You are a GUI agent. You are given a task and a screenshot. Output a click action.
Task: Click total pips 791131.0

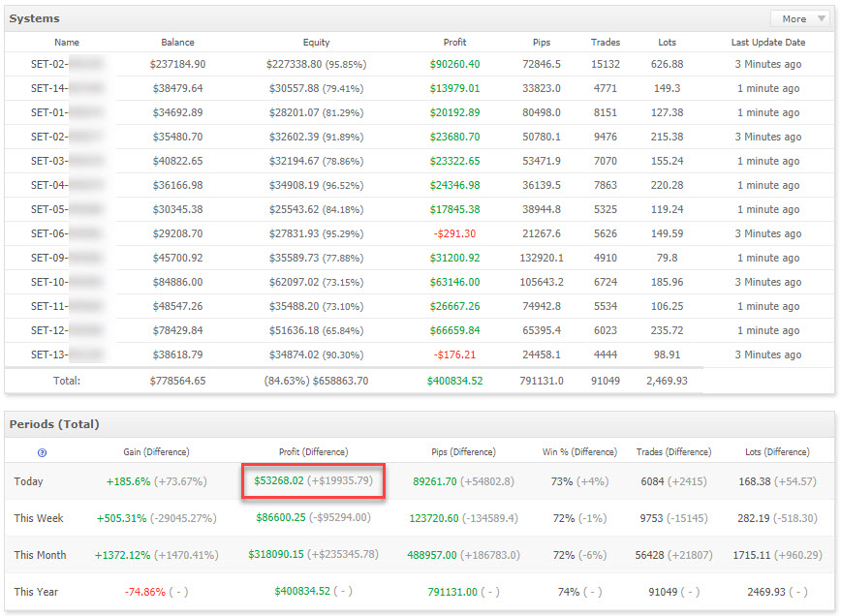click(x=542, y=381)
